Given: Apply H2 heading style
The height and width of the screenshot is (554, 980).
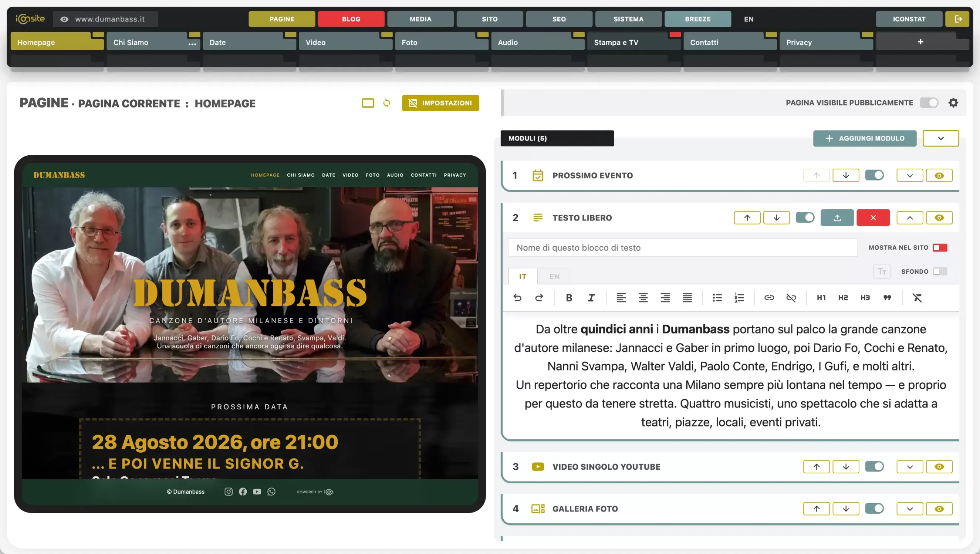Looking at the screenshot, I should coord(843,298).
